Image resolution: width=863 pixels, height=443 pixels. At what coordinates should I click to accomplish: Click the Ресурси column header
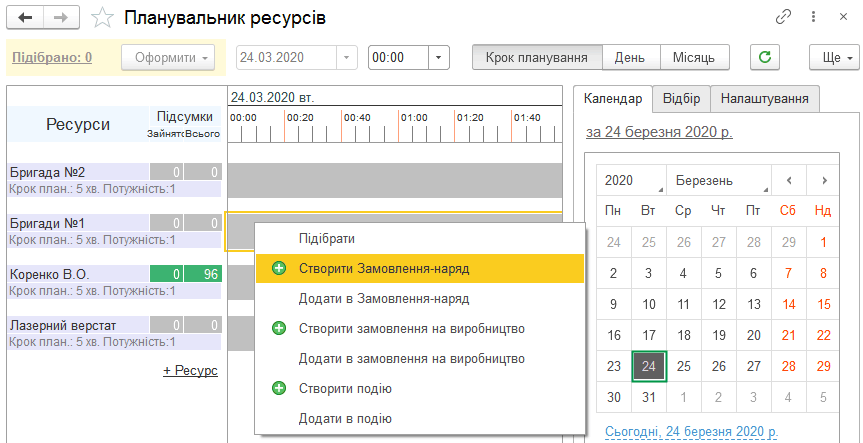[78, 124]
